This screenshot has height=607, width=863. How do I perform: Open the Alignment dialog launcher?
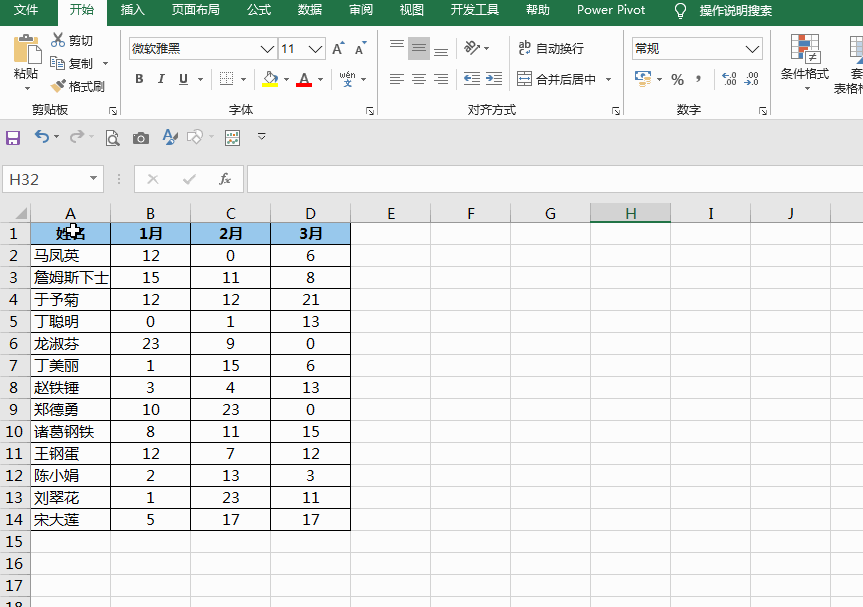click(x=616, y=111)
